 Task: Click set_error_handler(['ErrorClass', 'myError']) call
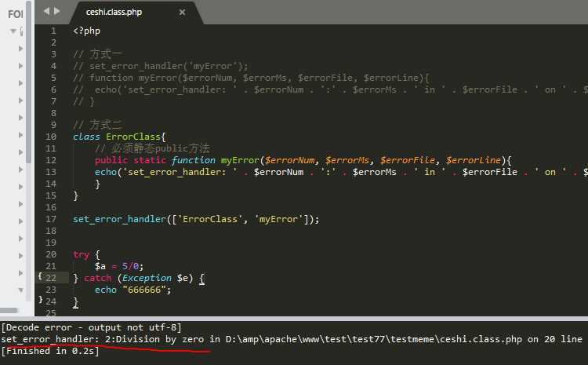(196, 219)
